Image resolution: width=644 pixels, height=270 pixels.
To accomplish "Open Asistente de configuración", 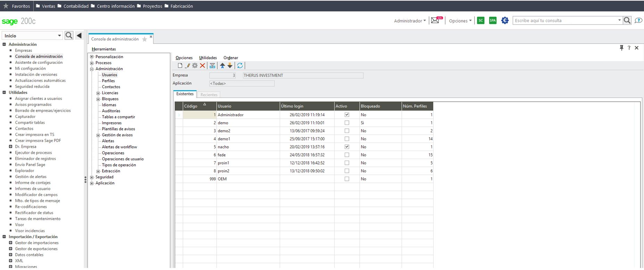I will (39, 62).
